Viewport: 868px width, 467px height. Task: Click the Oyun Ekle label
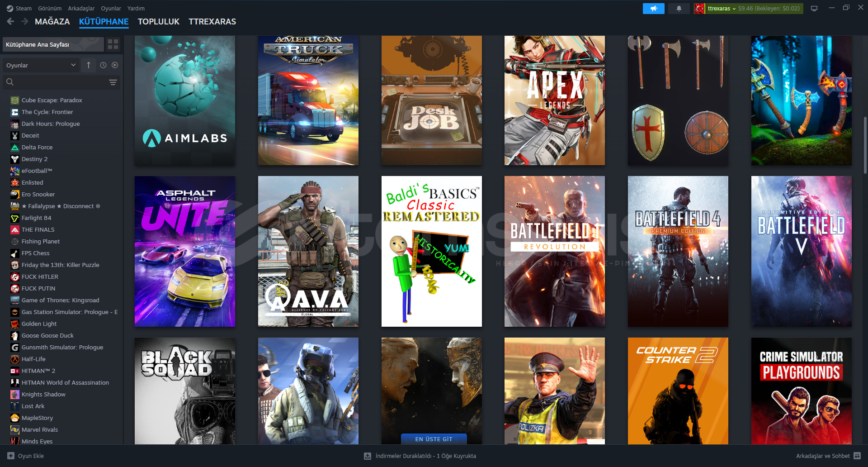[31, 456]
